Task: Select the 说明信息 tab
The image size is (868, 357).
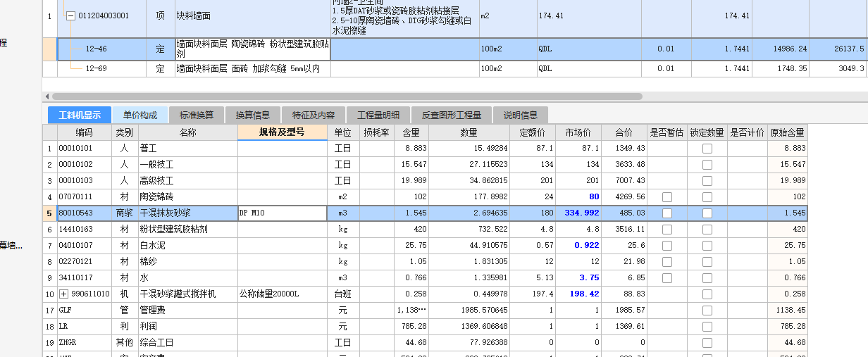Action: tap(521, 115)
